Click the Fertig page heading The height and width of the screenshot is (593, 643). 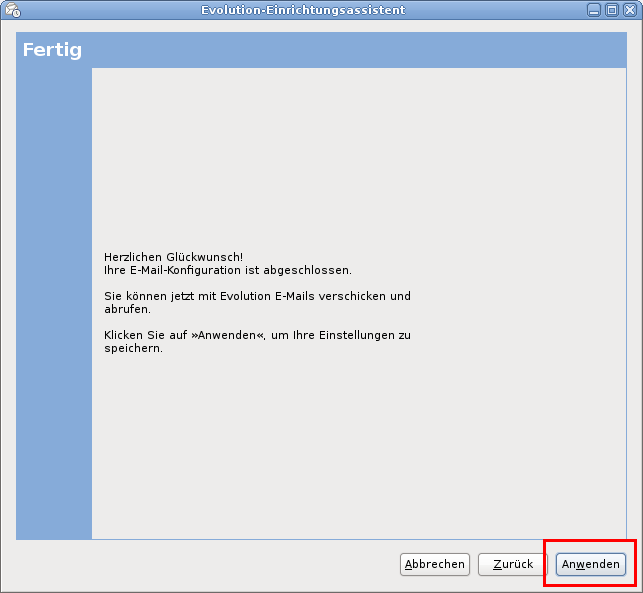[52, 50]
